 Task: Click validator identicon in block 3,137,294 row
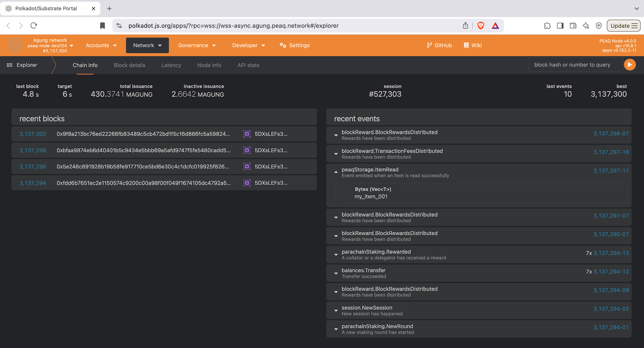247,183
